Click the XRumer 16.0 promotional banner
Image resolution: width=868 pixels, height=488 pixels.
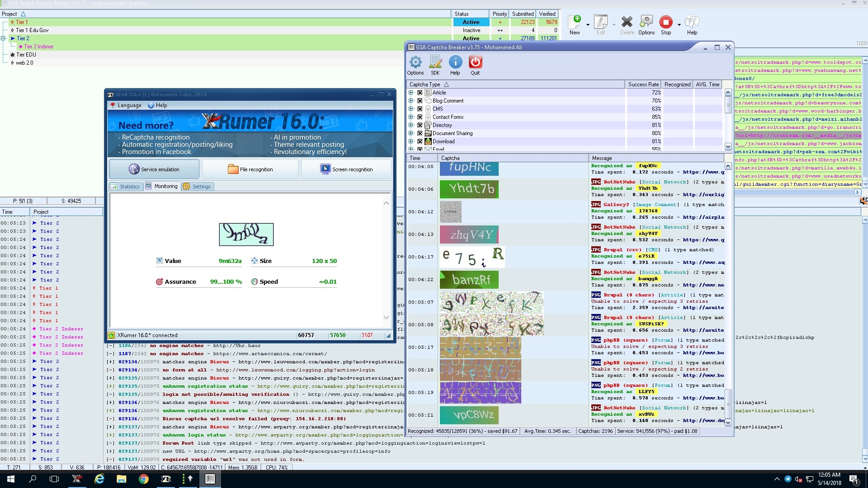tap(250, 133)
